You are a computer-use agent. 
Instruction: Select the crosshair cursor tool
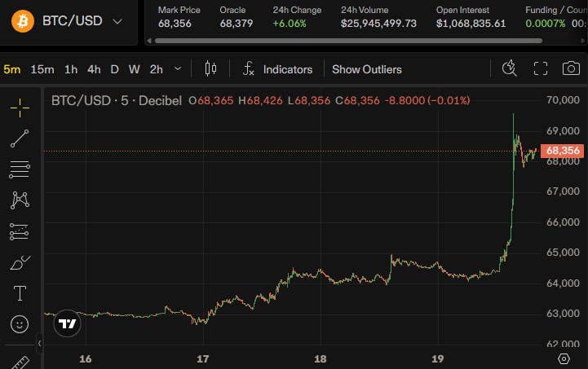(20, 108)
